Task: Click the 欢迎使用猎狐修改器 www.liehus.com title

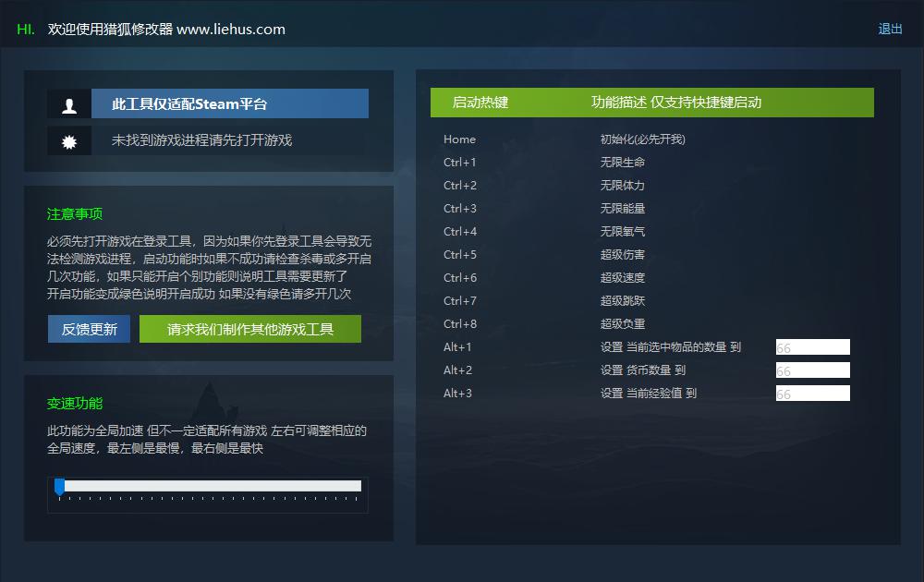Action: (166, 29)
